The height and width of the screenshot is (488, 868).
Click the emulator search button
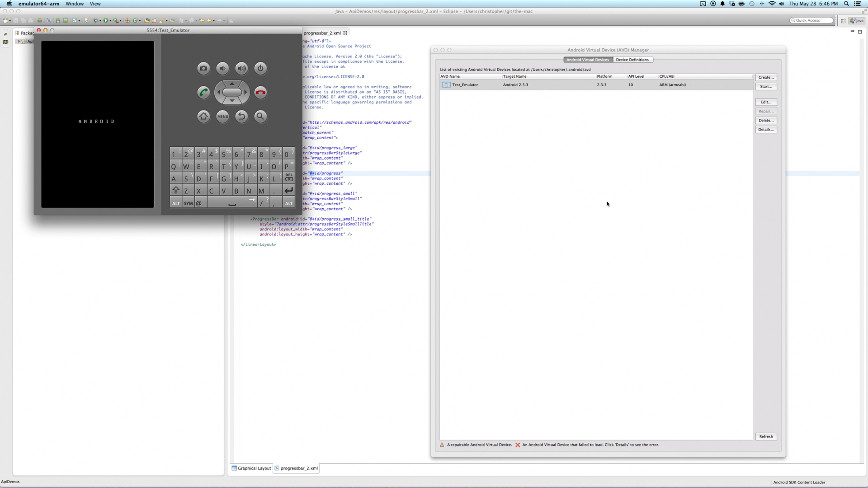pyautogui.click(x=260, y=116)
